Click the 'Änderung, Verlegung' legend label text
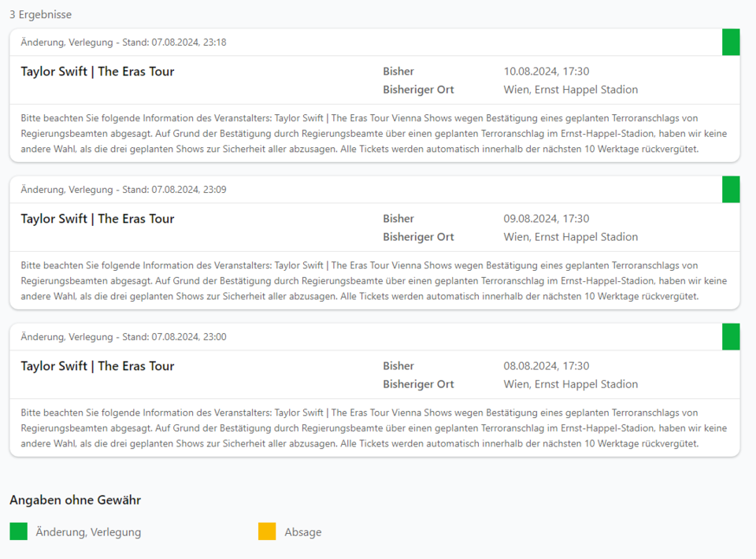This screenshot has width=756, height=559. [x=88, y=532]
